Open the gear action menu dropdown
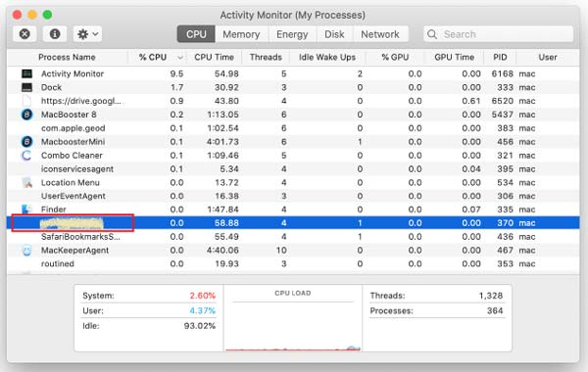The height and width of the screenshot is (372, 588). click(x=88, y=34)
